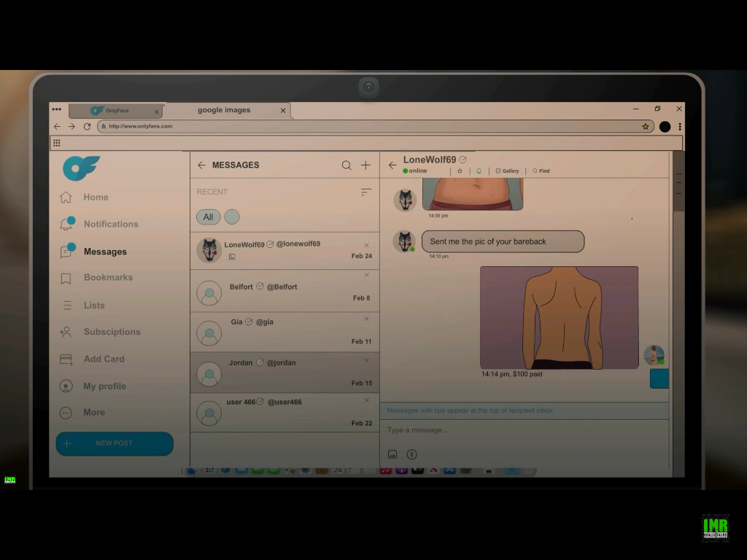Open Lists in the sidebar

(x=82, y=306)
